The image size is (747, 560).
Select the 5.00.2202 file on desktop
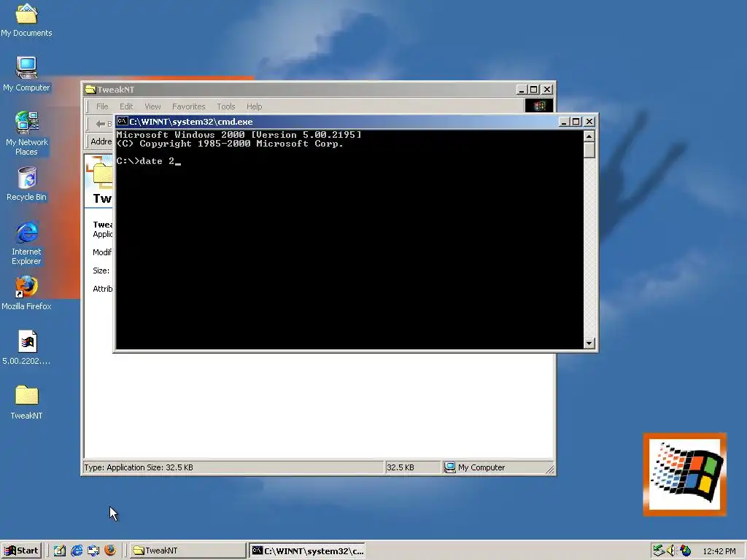coord(27,348)
